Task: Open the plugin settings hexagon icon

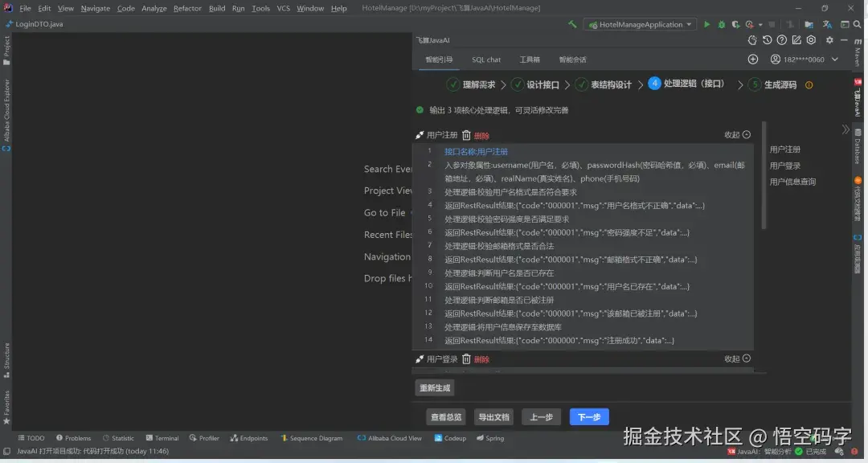Action: pyautogui.click(x=810, y=39)
